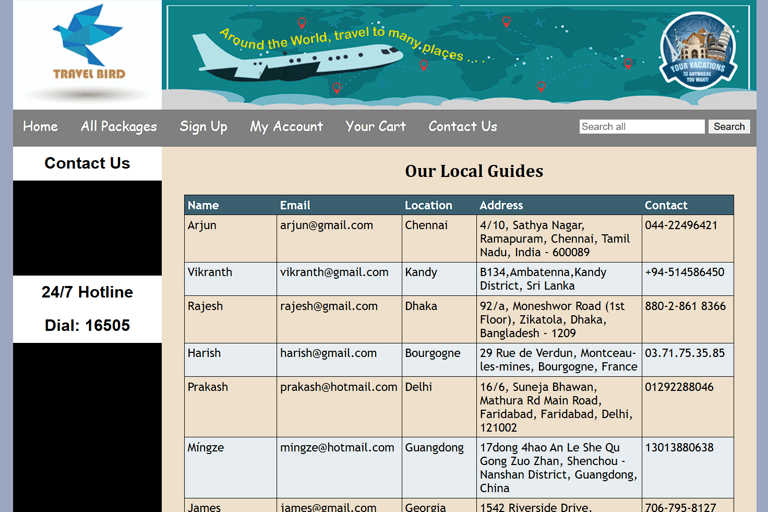
Task: Click the address B134,Ambatenna,Kandy District
Action: [559, 279]
